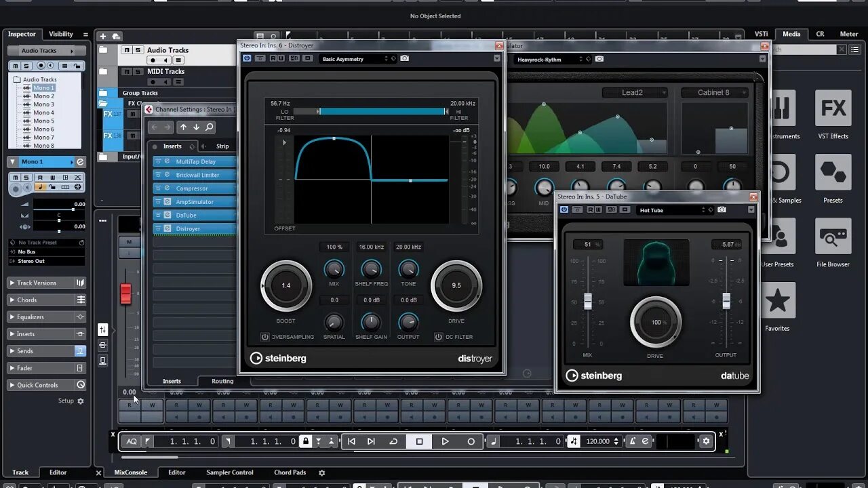This screenshot has height=488, width=868.
Task: Click the transport Play button
Action: 445,441
